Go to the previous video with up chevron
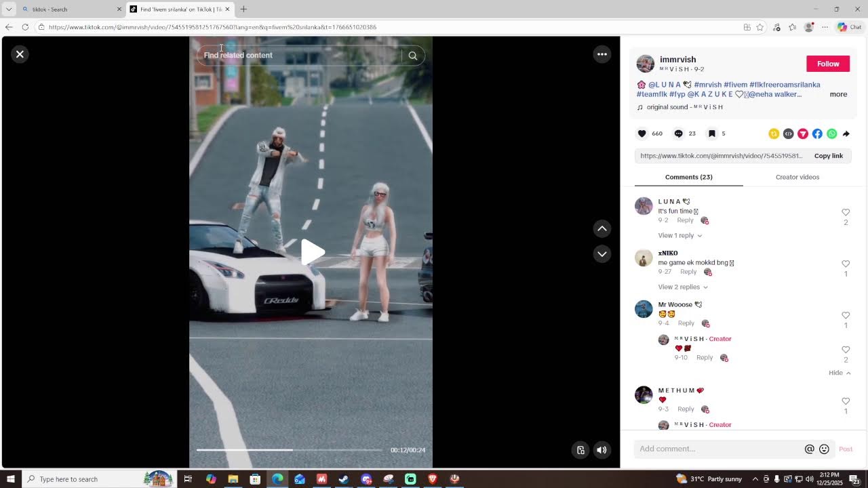This screenshot has width=868, height=488. [x=602, y=228]
